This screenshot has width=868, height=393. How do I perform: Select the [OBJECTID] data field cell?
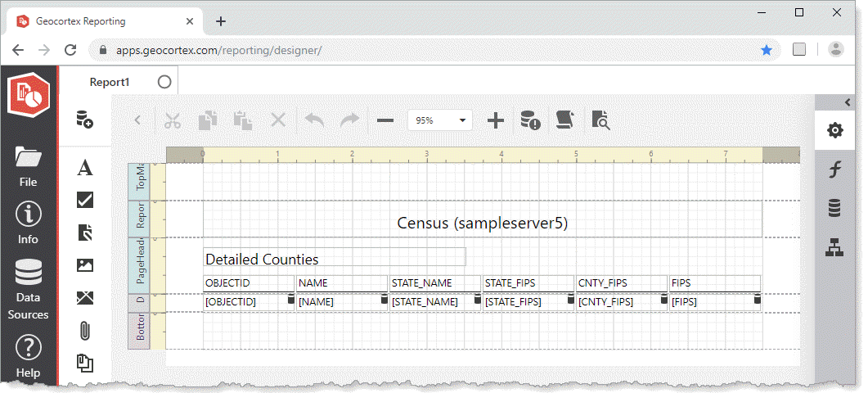[x=249, y=303]
